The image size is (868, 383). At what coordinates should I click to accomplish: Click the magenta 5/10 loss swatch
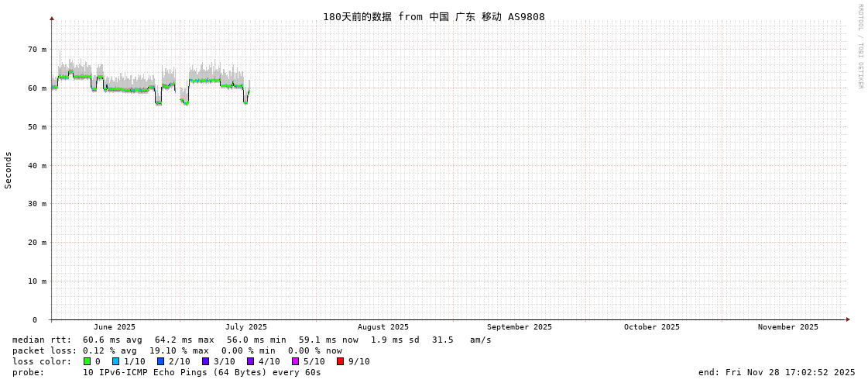(295, 361)
